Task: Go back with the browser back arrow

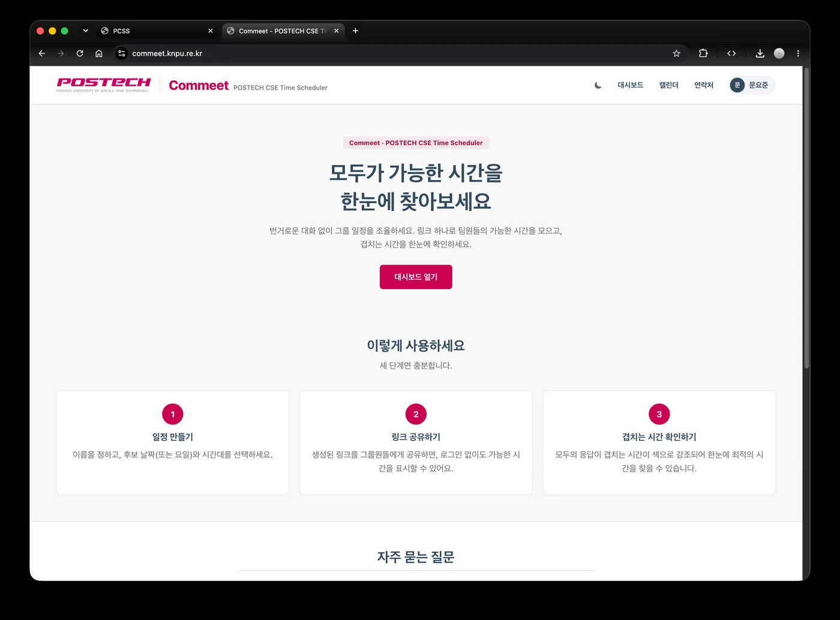Action: [x=42, y=53]
